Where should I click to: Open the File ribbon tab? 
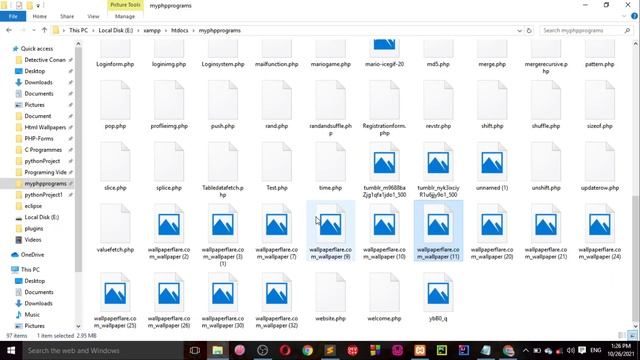[13, 16]
